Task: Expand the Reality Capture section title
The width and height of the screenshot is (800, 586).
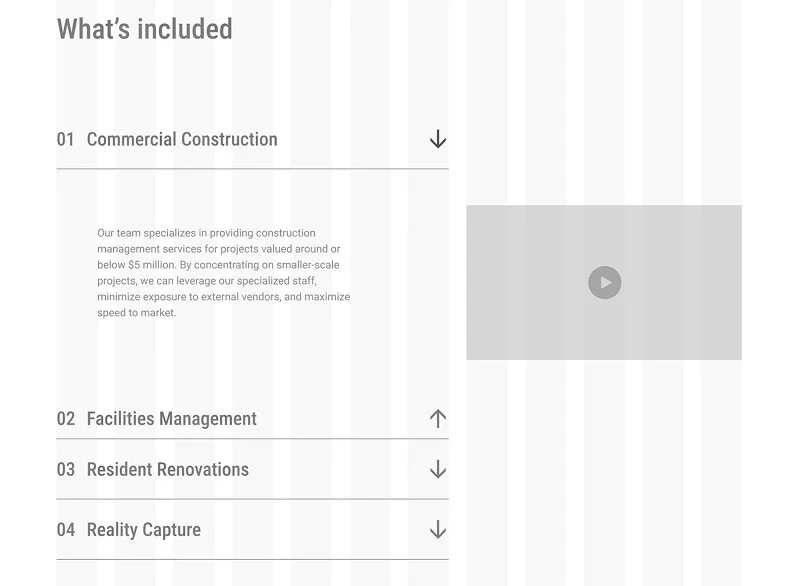Action: (144, 530)
